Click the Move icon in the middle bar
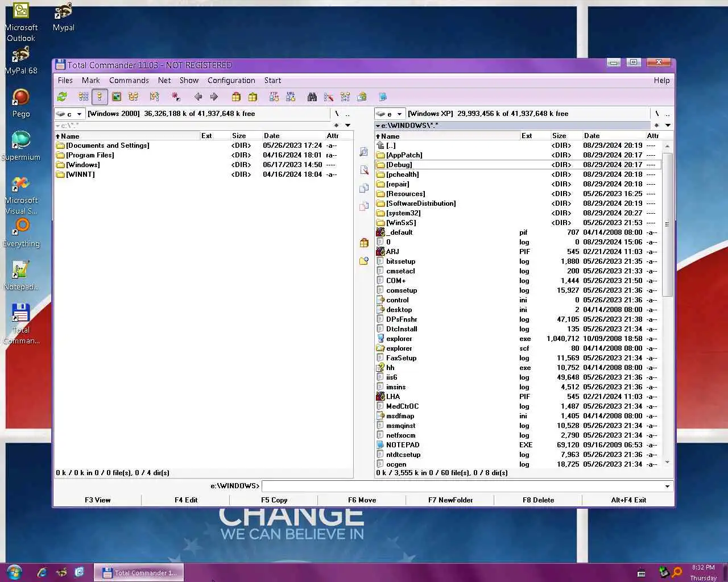The image size is (728, 582). pyautogui.click(x=364, y=206)
